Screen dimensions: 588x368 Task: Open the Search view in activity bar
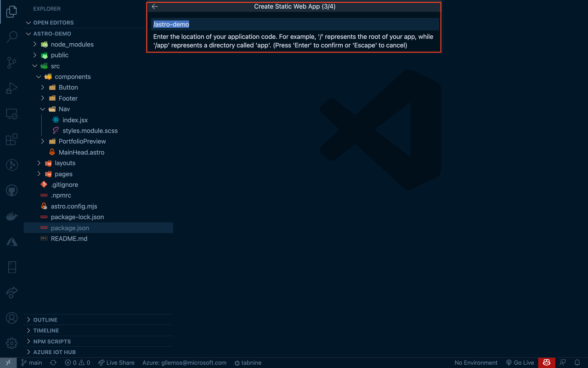[12, 37]
